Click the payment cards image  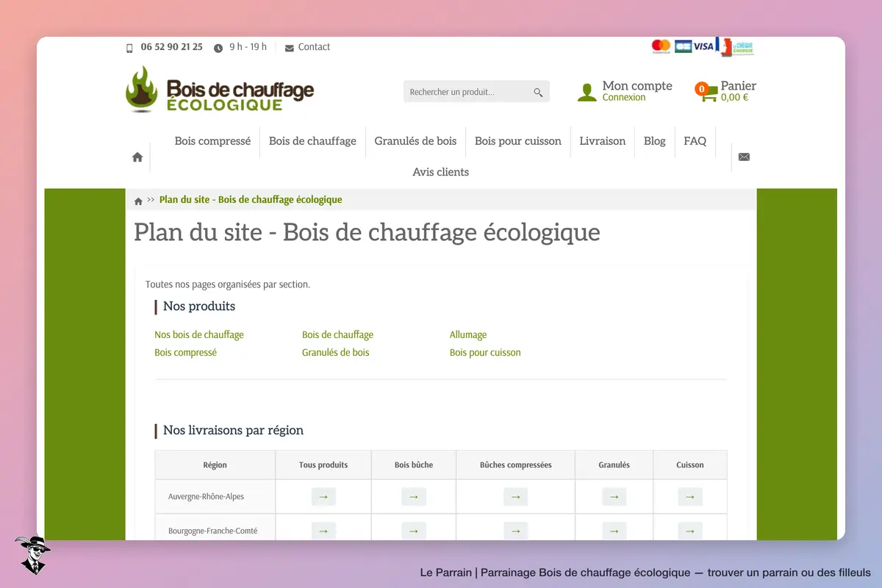pos(703,46)
